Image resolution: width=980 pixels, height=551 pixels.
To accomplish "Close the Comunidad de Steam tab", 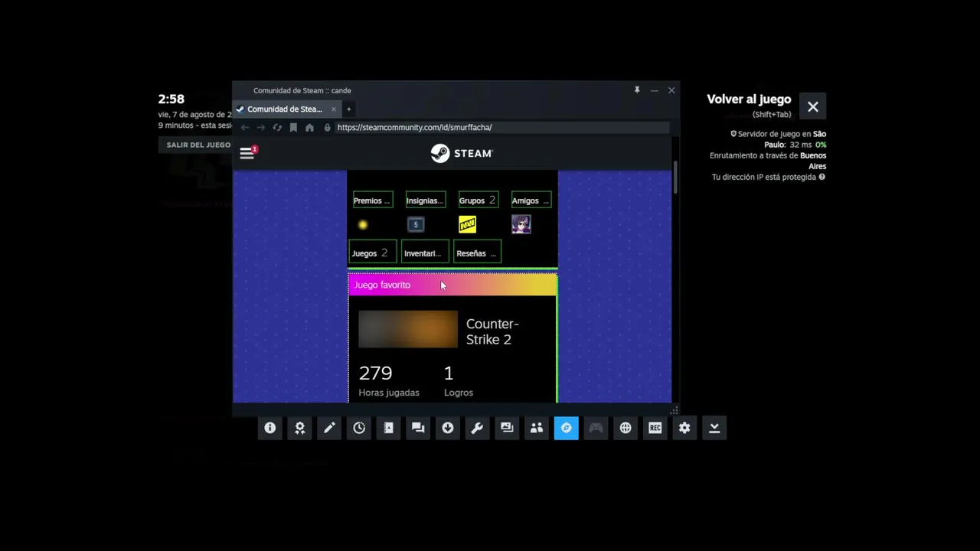I will click(334, 109).
